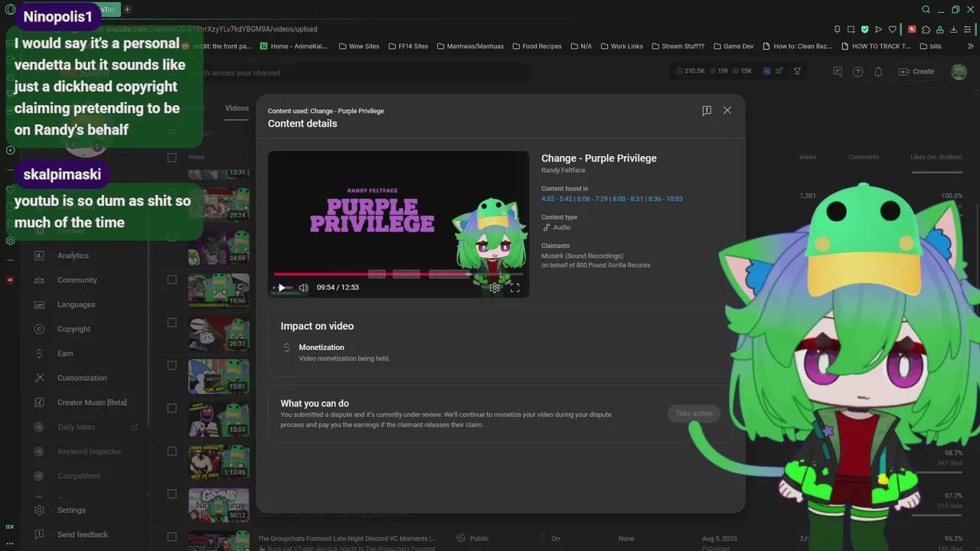
Task: Close the Content details dialog
Action: click(x=727, y=110)
